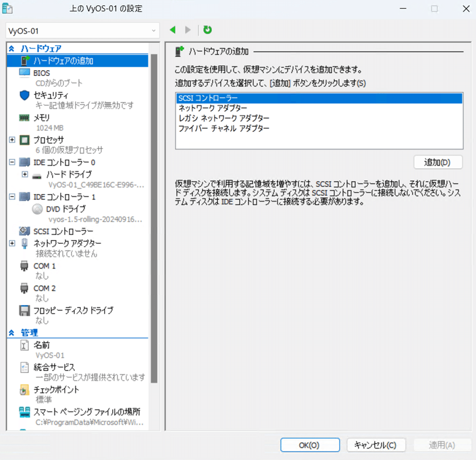Image resolution: width=476 pixels, height=460 pixels.
Task: Expand the ハード ドライブ tree node
Action: coord(25,174)
